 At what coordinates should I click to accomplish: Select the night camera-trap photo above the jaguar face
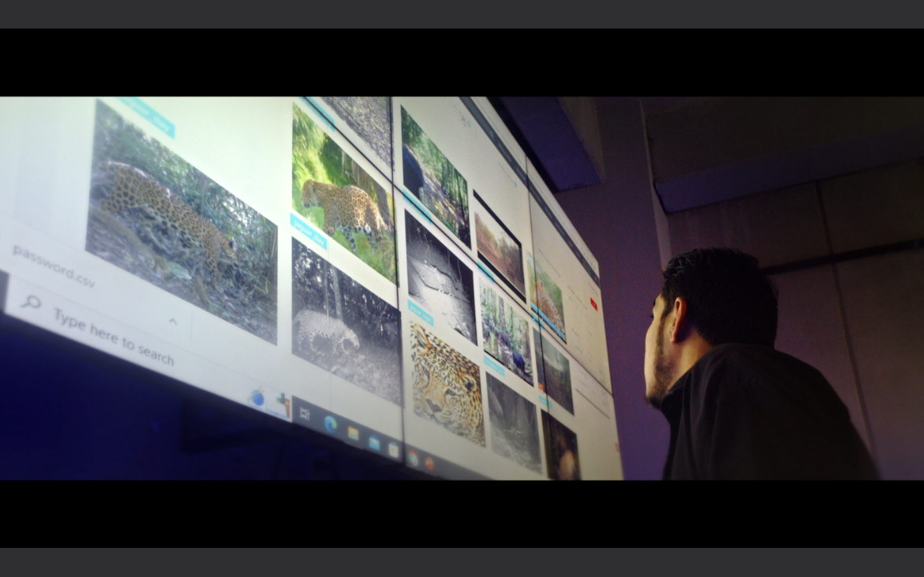click(440, 276)
